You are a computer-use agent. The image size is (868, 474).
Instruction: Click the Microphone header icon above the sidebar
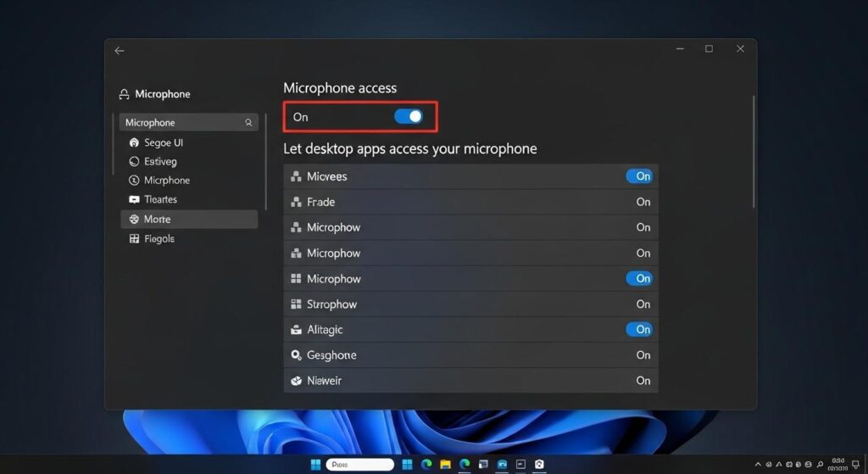point(124,94)
